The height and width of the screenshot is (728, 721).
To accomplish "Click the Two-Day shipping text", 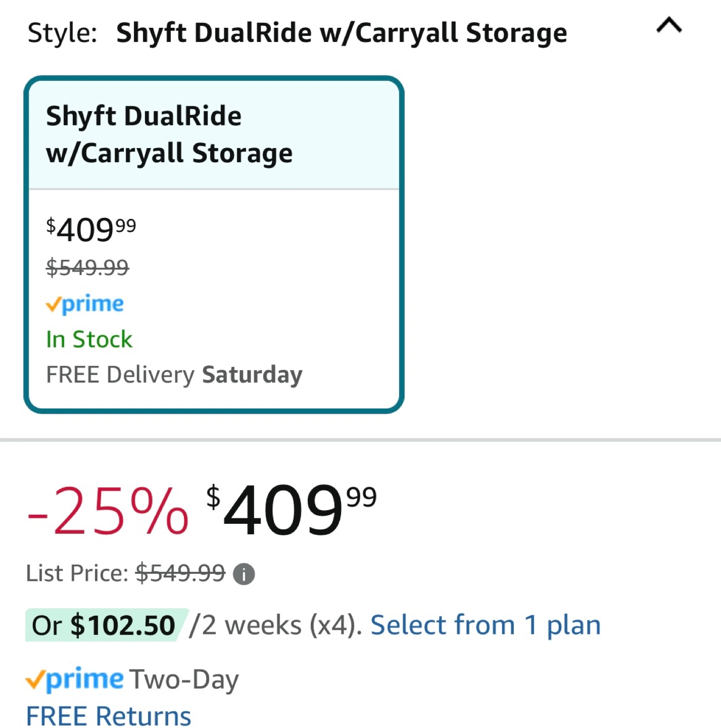I will [x=184, y=680].
